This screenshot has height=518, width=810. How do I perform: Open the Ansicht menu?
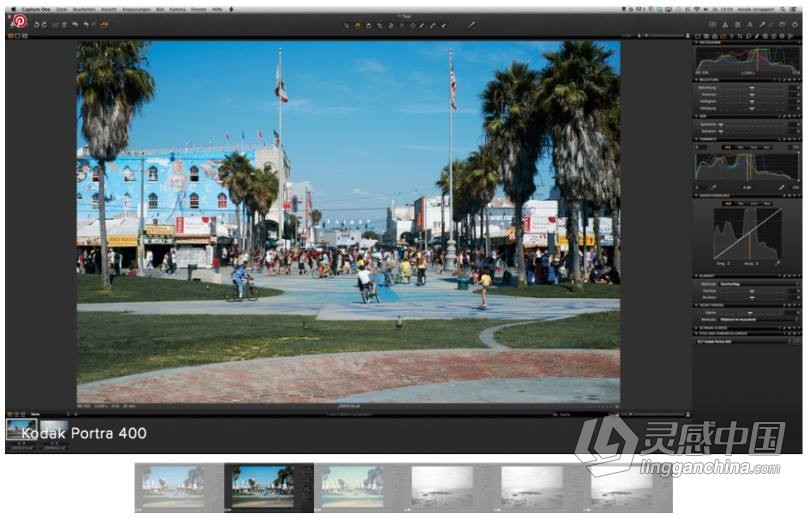109,9
